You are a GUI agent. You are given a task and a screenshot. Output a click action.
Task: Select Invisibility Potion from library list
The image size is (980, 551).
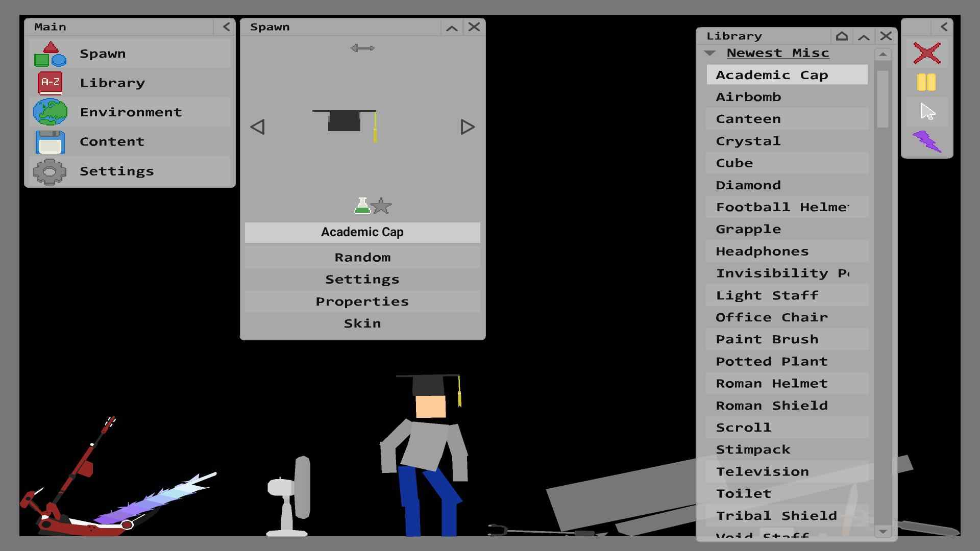[784, 273]
